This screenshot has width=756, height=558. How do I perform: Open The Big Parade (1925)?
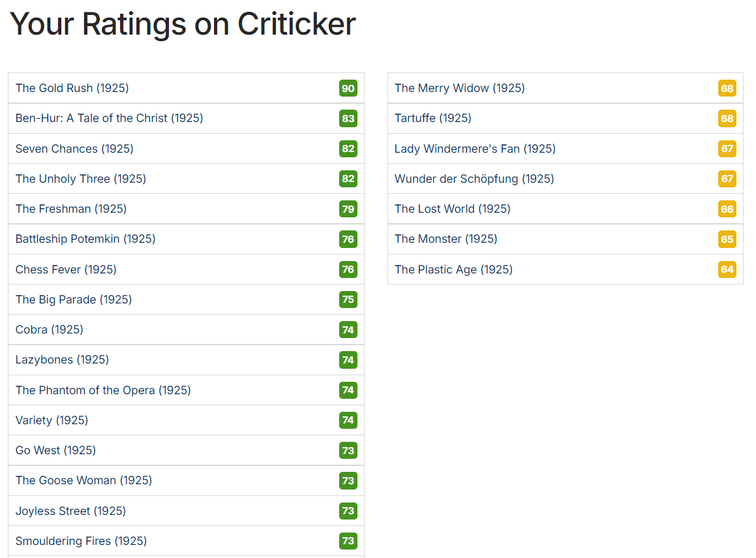pos(74,300)
